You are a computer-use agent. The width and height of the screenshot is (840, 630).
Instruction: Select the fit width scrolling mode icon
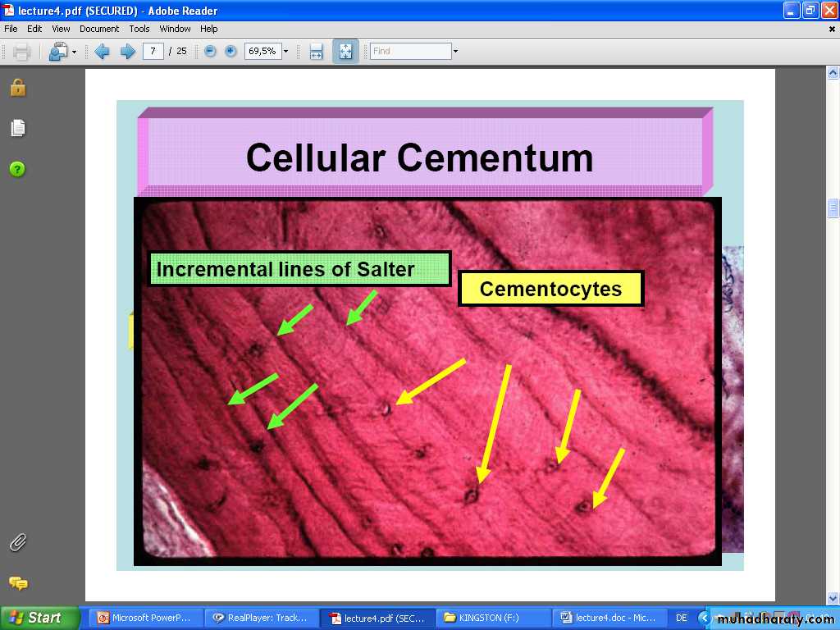316,52
